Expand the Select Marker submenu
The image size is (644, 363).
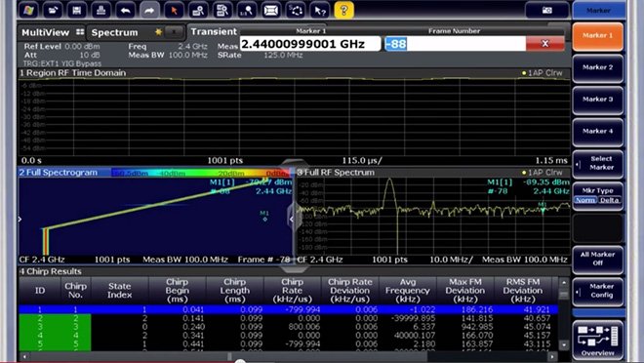[x=597, y=163]
